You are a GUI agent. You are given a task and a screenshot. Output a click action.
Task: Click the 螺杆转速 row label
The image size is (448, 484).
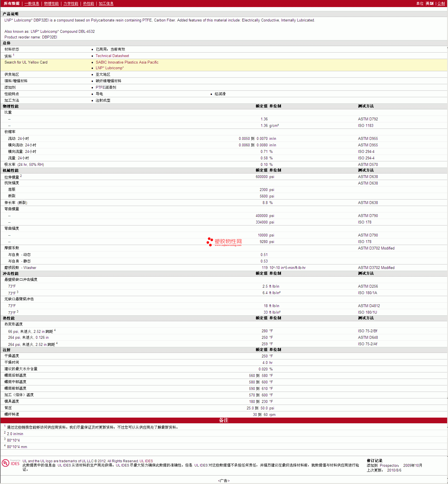(12, 414)
